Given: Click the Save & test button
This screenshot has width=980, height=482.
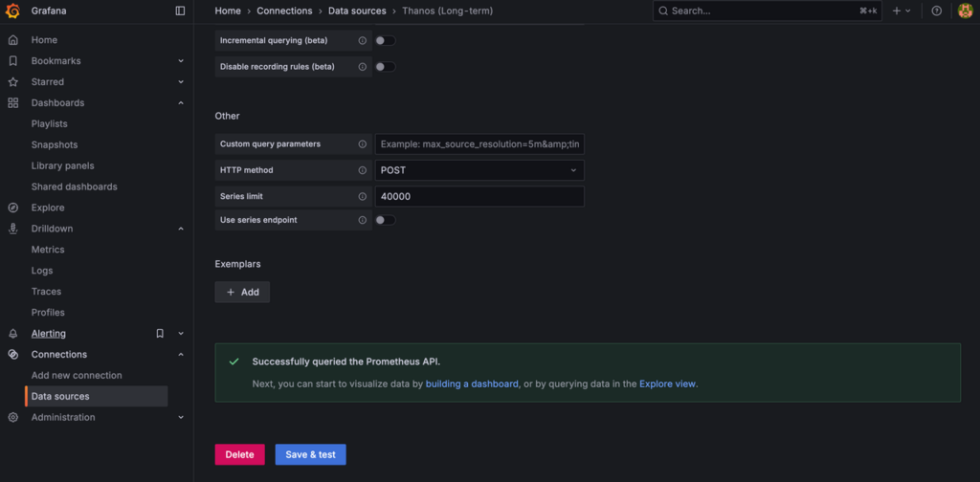Looking at the screenshot, I should pos(311,454).
